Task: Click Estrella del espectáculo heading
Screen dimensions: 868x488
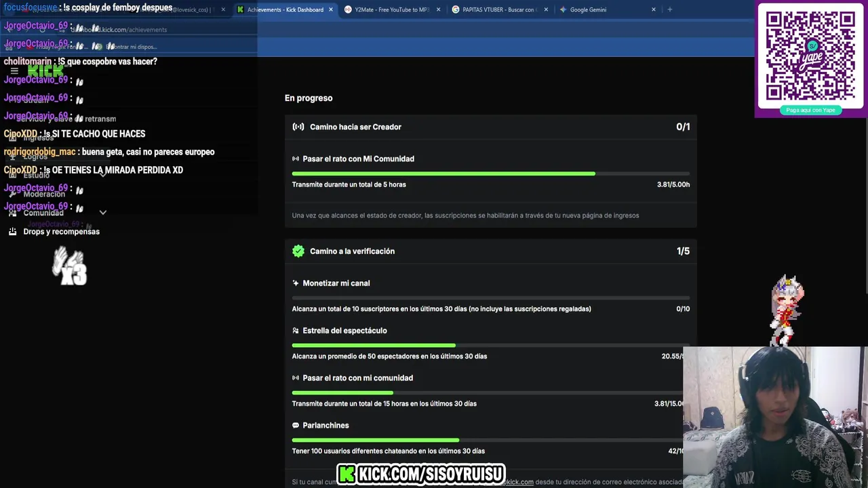Action: pyautogui.click(x=344, y=331)
